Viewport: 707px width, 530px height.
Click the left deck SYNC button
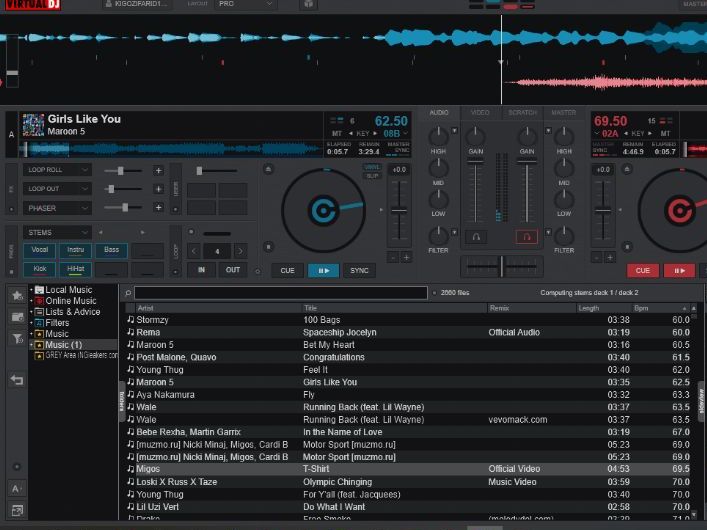click(x=359, y=271)
